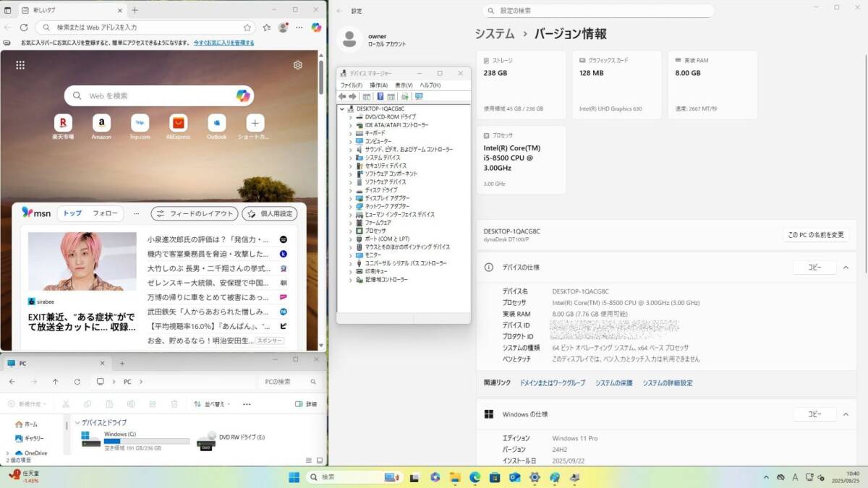
Task: Expand プロセッサ node
Action: point(351,231)
